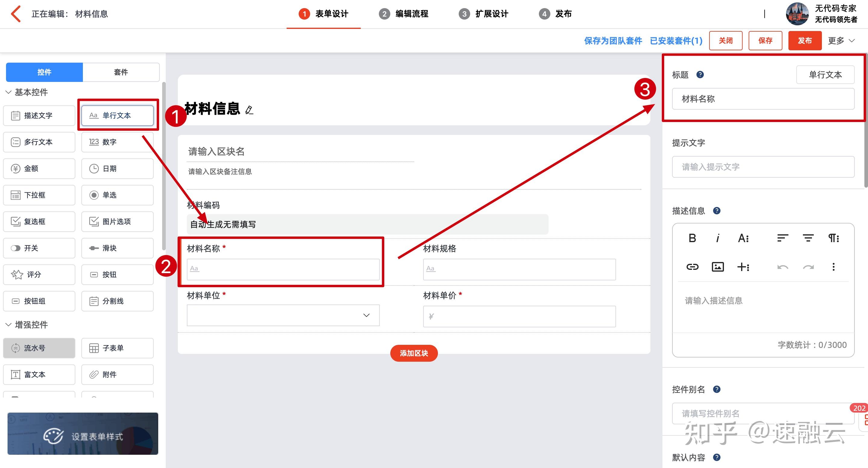The image size is (868, 468).
Task: Select the 日期 control
Action: point(117,168)
